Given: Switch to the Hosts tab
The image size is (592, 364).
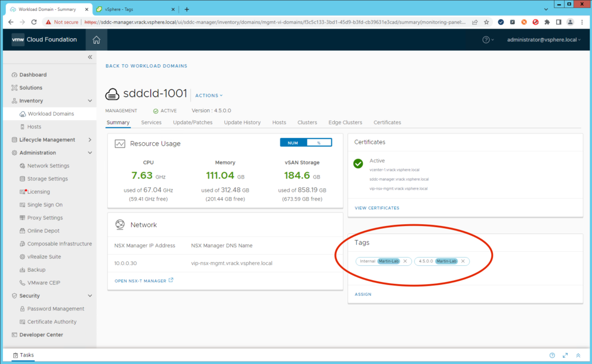Looking at the screenshot, I should coord(279,122).
